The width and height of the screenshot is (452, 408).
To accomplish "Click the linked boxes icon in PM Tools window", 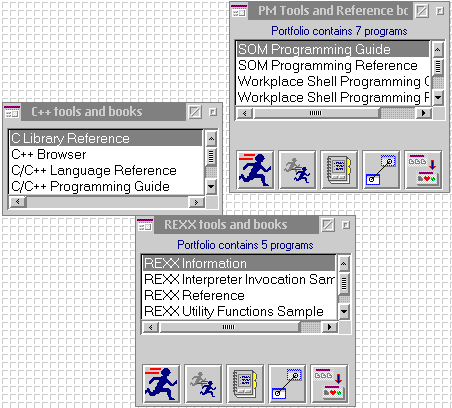I will (381, 170).
